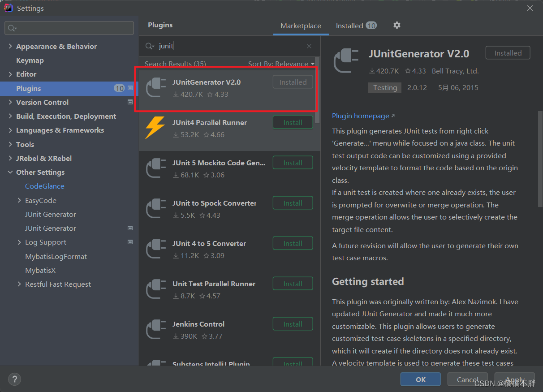Expand the EasyCode settings node
The width and height of the screenshot is (543, 392).
coord(19,200)
